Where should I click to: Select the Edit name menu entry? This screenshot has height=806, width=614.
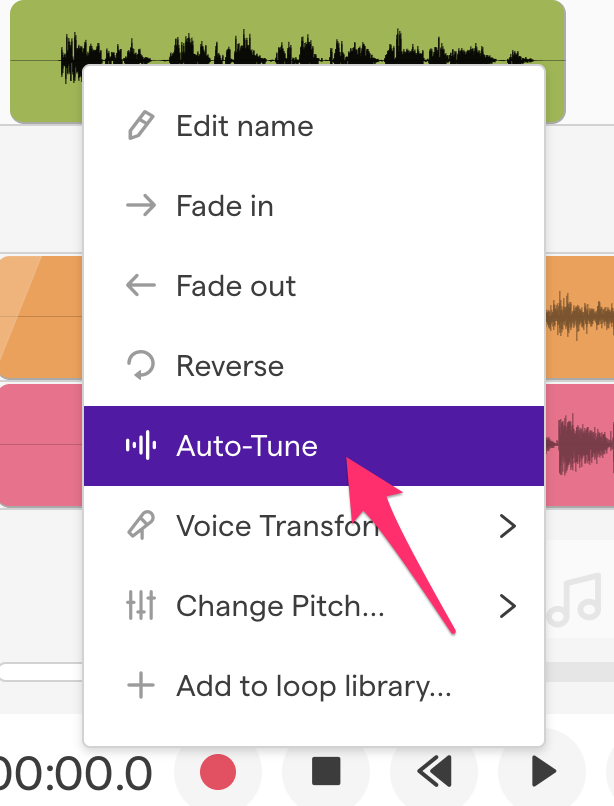(245, 126)
